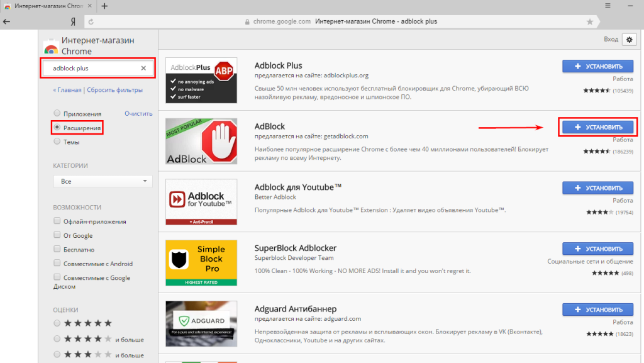Screen dimensions: 644x363
Task: Select the Темы radio button
Action: coord(57,142)
